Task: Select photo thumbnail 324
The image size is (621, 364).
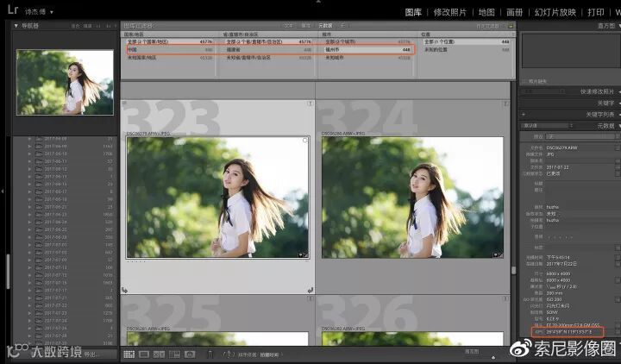Action: pos(412,198)
